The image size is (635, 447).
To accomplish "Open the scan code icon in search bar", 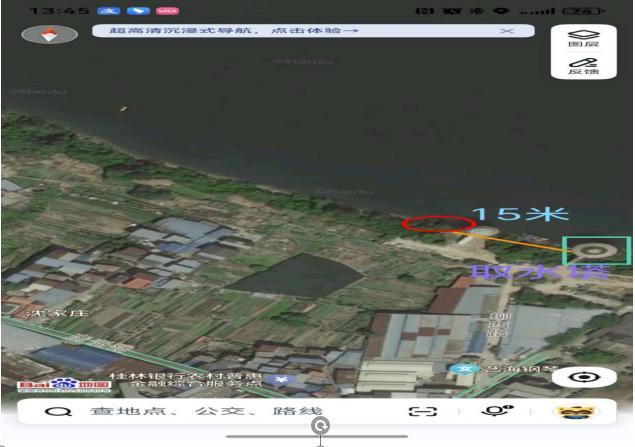I will (x=423, y=411).
